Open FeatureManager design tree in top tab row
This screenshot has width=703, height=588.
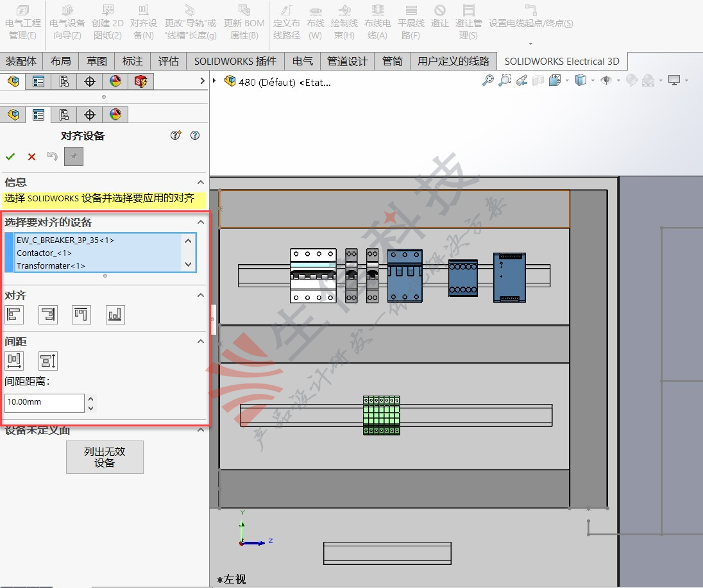pos(13,81)
